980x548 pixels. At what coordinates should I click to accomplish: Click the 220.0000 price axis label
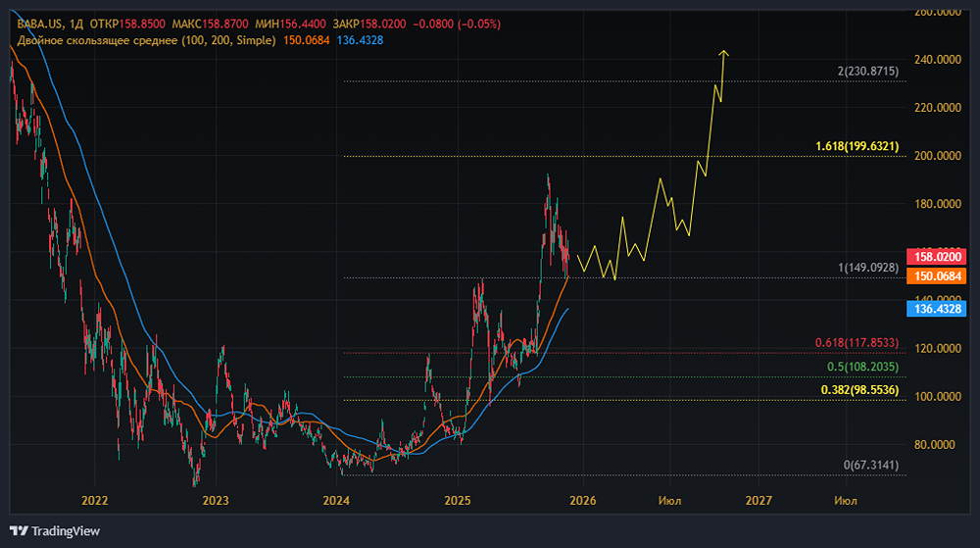pyautogui.click(x=938, y=108)
